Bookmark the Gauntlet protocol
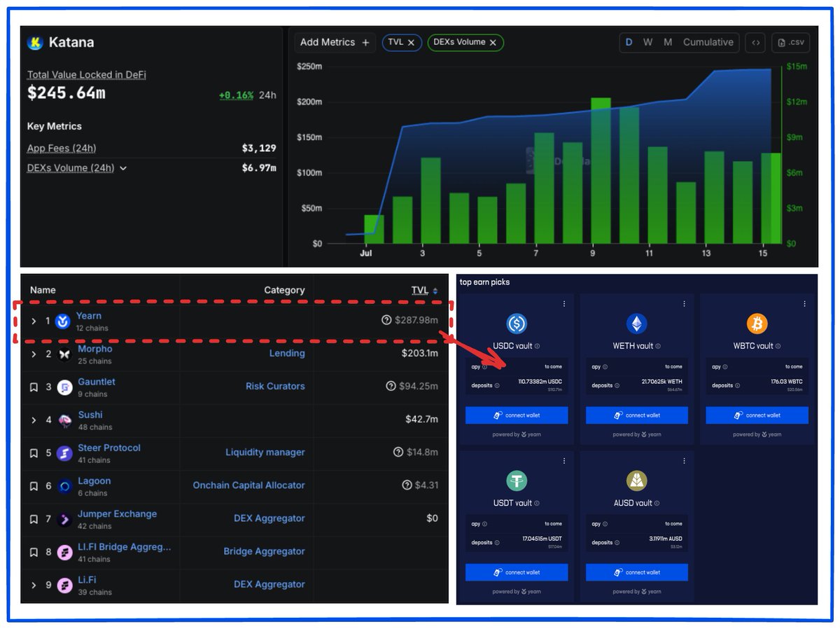The width and height of the screenshot is (840, 629). tap(34, 387)
